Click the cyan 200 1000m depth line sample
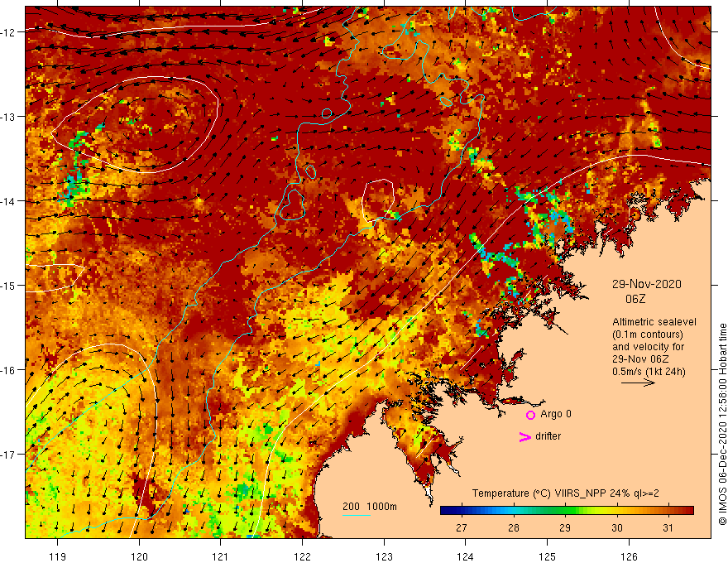 point(356,515)
